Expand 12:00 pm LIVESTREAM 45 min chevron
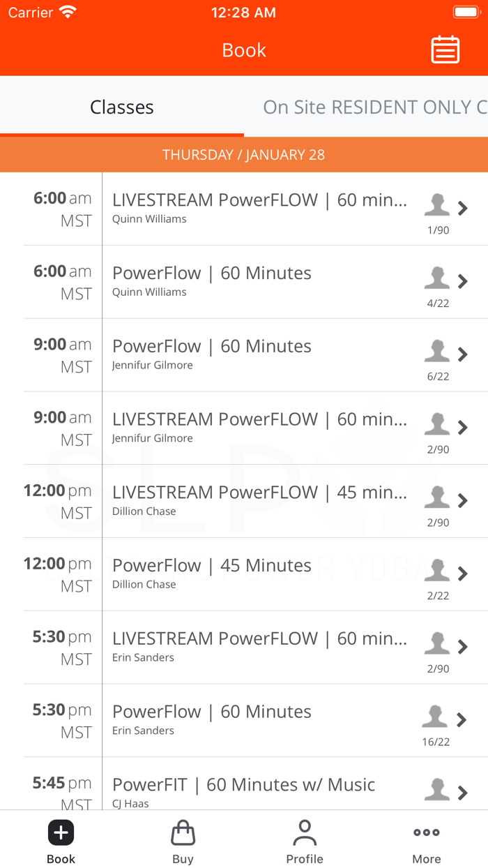Screen dimensions: 488x868 coord(462,500)
